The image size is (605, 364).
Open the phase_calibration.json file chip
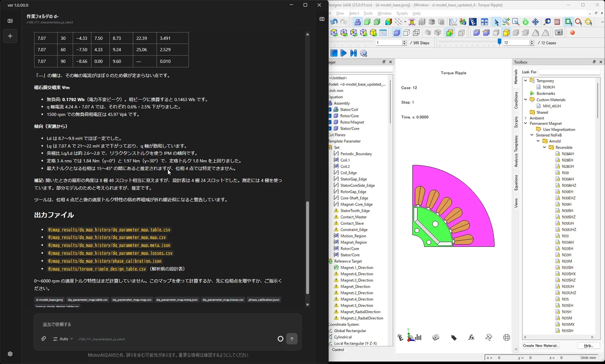coord(264,300)
